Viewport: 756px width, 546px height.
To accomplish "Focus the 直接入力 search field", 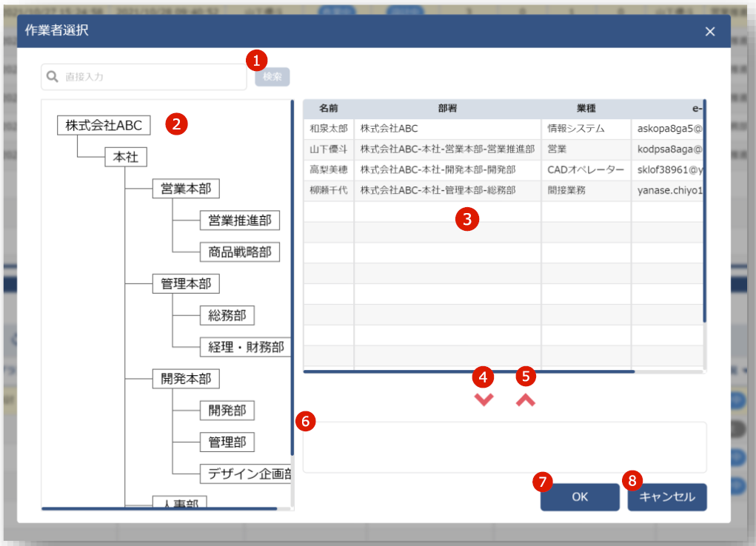I will [x=148, y=76].
